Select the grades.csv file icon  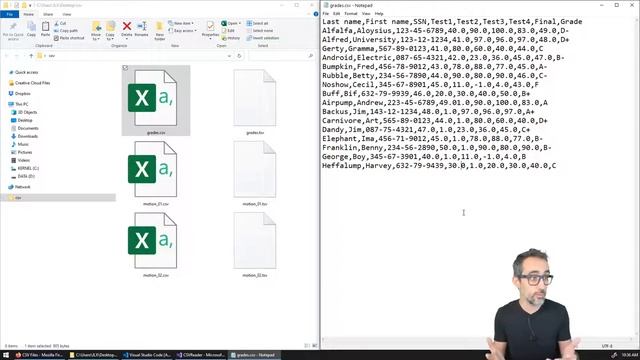(152, 98)
